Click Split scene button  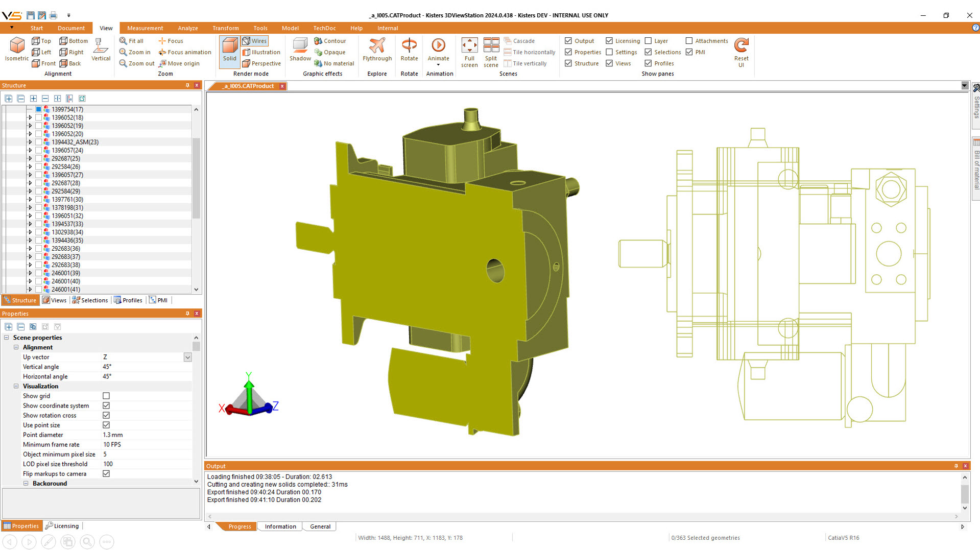491,52
